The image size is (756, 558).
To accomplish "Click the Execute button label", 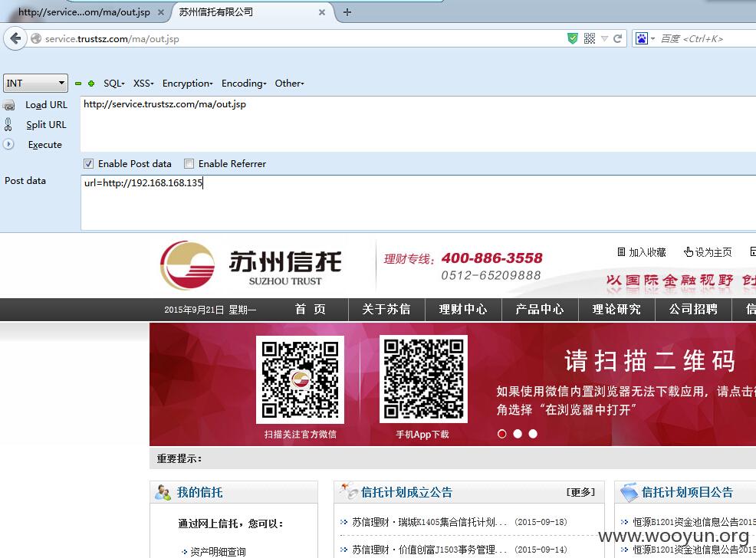I will tap(44, 145).
